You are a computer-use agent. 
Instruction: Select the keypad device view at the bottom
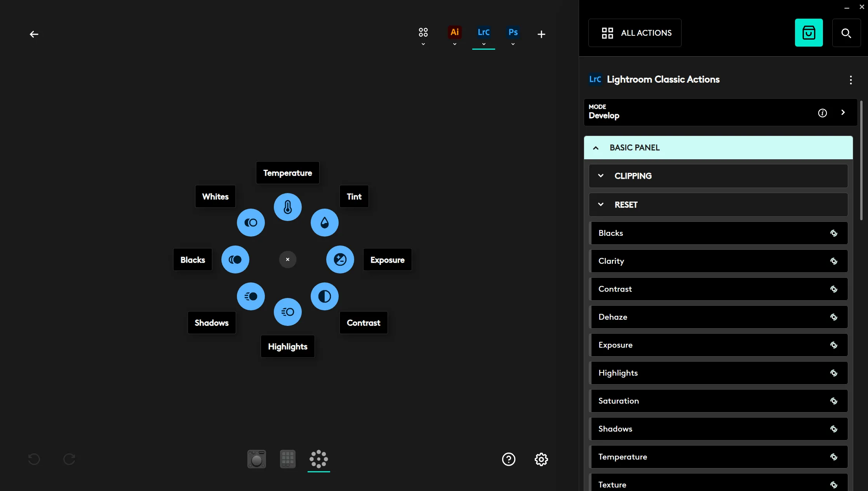coord(287,459)
